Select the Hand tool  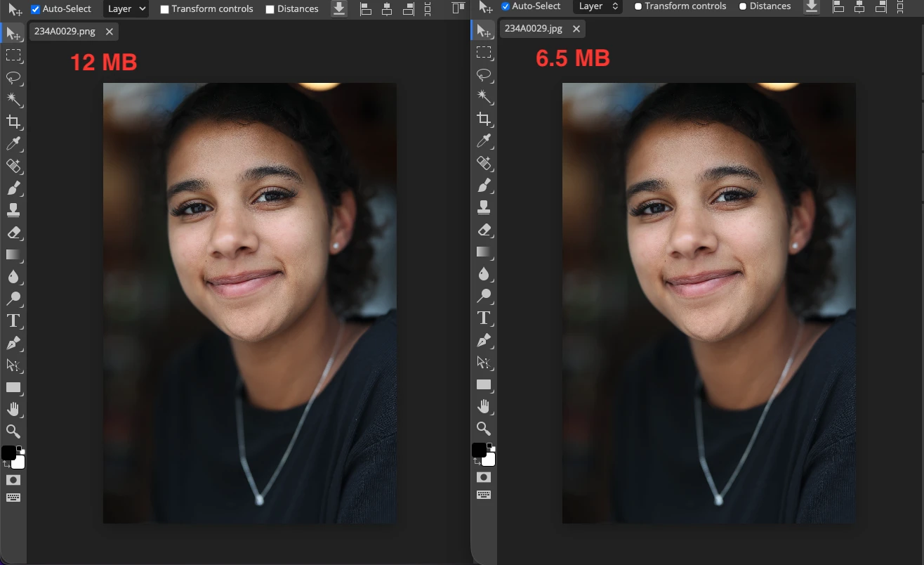[x=14, y=409]
